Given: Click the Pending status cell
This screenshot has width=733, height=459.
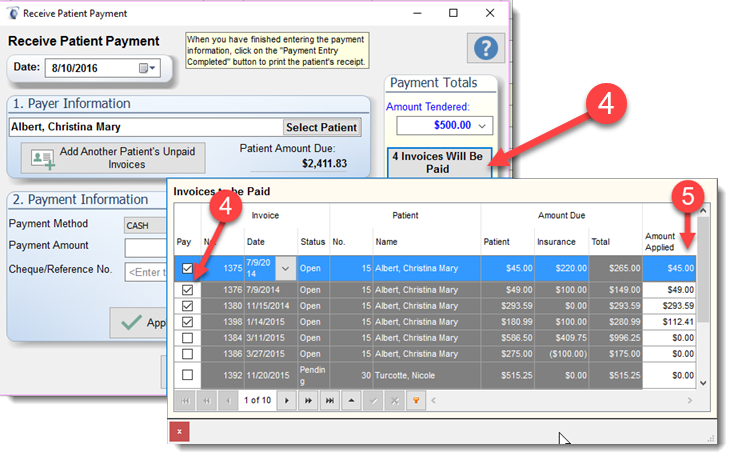Looking at the screenshot, I should pyautogui.click(x=313, y=375).
